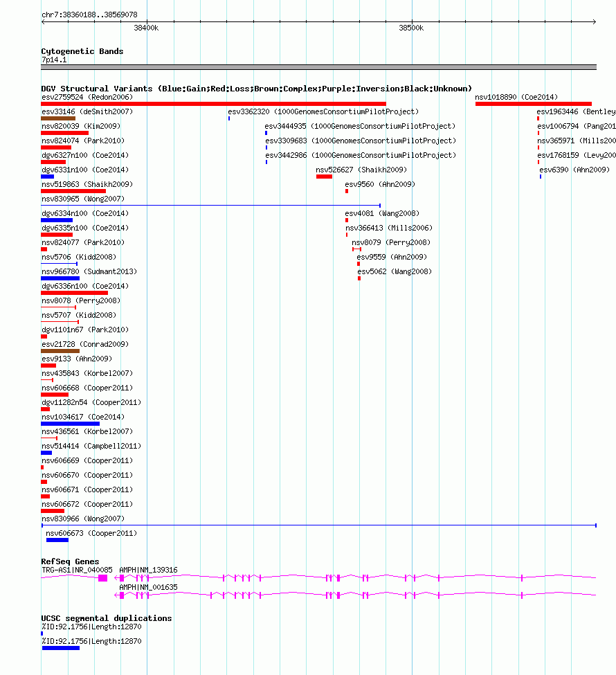The image size is (616, 675).
Task: Click nsv966780 (Sudmant2013) label
Action: (x=89, y=271)
